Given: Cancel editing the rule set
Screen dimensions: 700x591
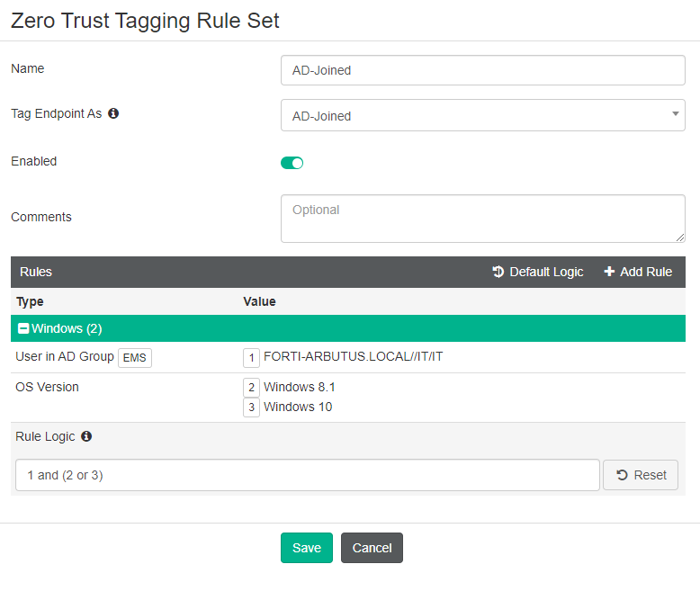Looking at the screenshot, I should click(372, 548).
